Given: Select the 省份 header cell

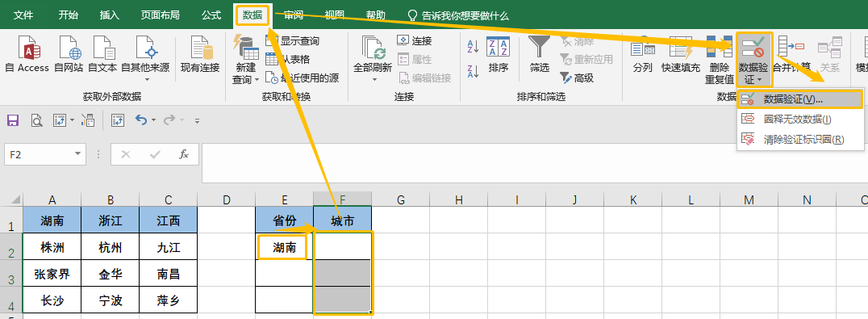Looking at the screenshot, I should click(285, 220).
